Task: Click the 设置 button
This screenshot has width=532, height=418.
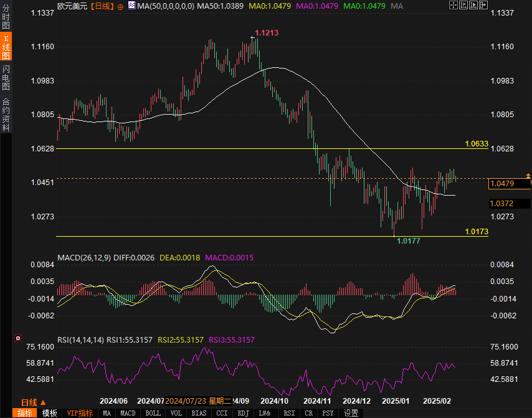Action: (351, 413)
